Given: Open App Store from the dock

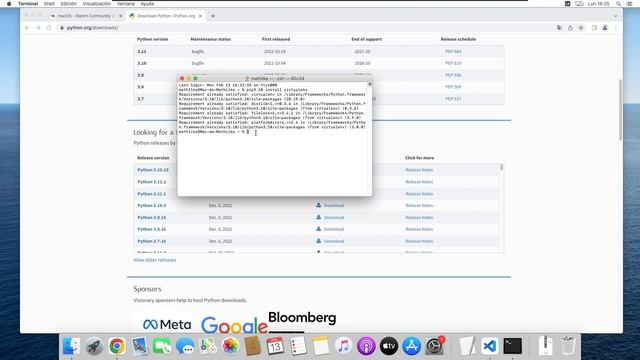Looking at the screenshot, I should pyautogui.click(x=411, y=346).
